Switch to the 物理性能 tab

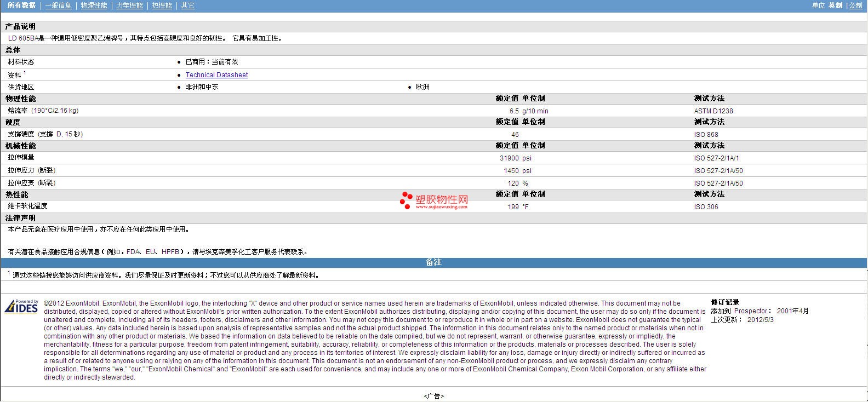pyautogui.click(x=94, y=5)
